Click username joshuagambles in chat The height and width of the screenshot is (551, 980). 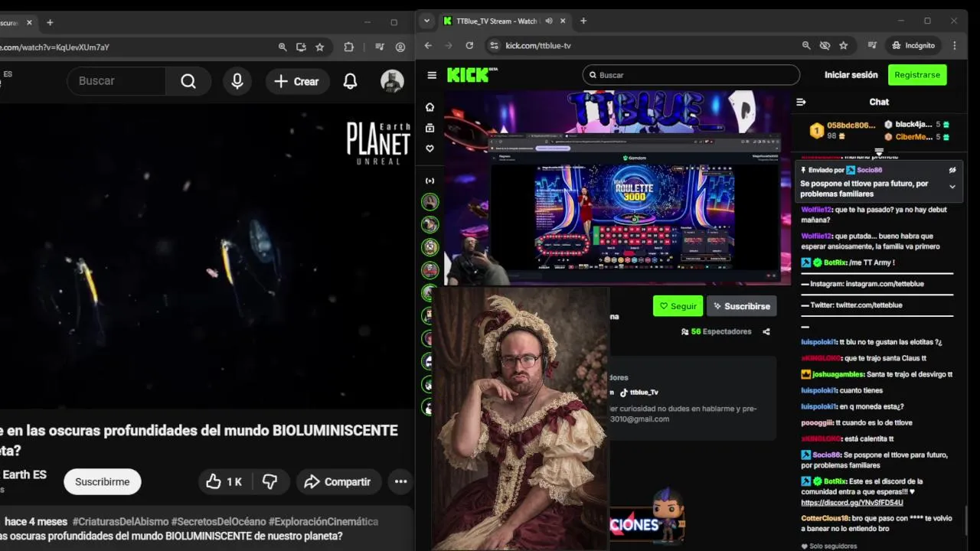click(838, 374)
